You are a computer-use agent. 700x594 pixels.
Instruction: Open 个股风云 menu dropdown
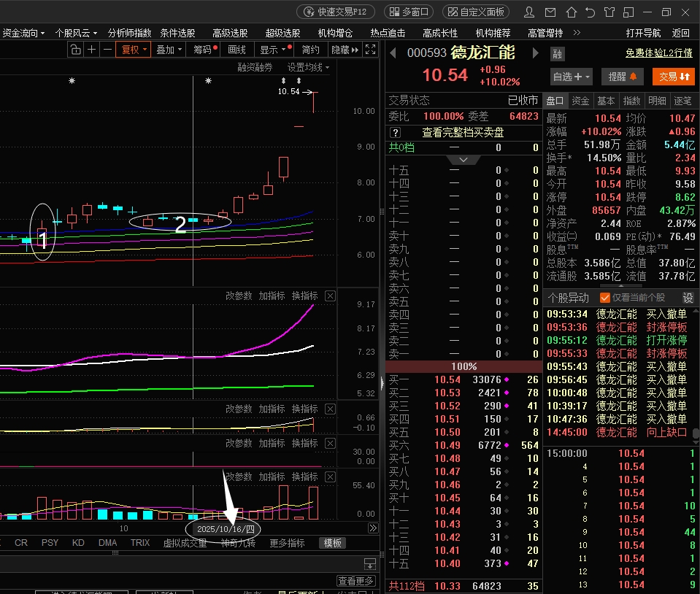tap(76, 33)
